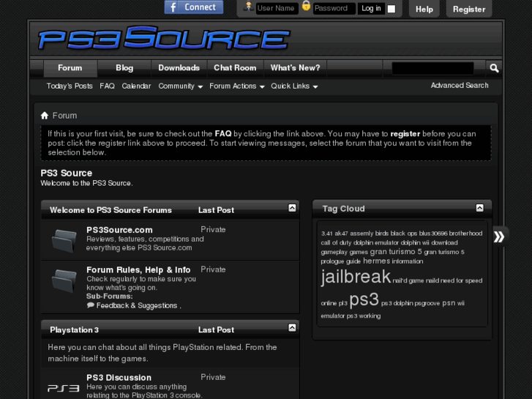The width and height of the screenshot is (532, 399).
Task: Switch to the Downloads tab
Action: [x=179, y=68]
